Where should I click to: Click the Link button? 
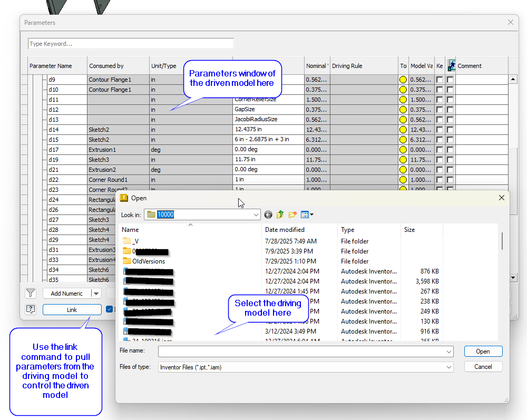72,310
